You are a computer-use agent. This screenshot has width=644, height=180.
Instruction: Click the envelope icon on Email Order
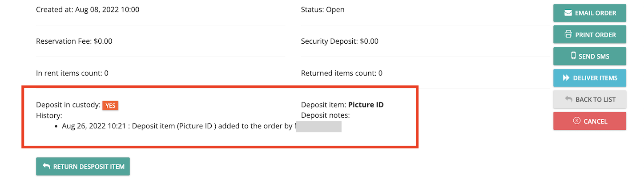coord(568,13)
